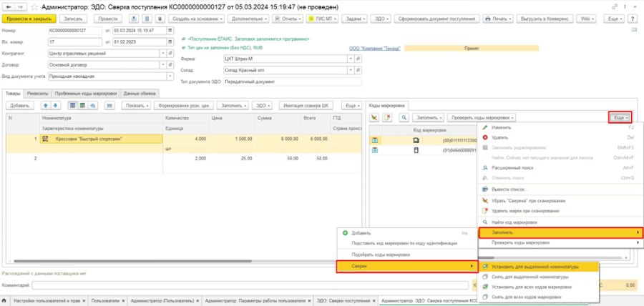The height and width of the screenshot is (306, 644).
Task: Toggle first table view mode button in Товары toolbar
Action: 72,105
